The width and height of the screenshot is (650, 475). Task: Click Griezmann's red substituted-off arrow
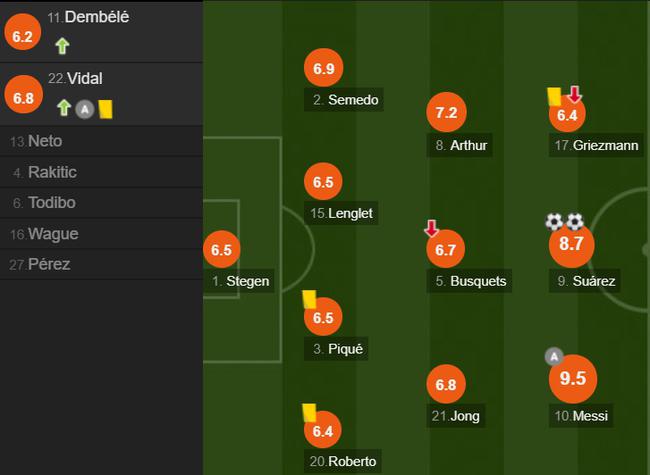pyautogui.click(x=575, y=95)
